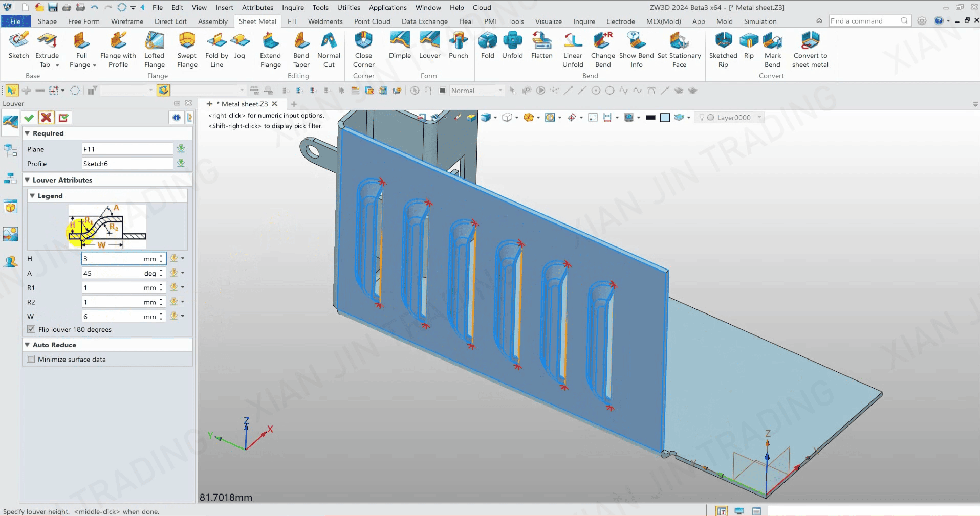Switch to the Weldments ribbon tab
The width and height of the screenshot is (980, 516).
pos(325,21)
